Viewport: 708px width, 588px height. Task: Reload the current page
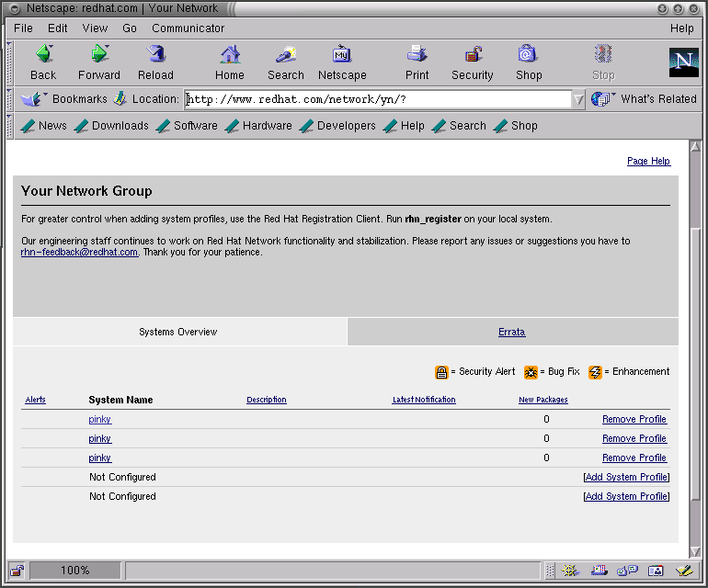click(155, 55)
